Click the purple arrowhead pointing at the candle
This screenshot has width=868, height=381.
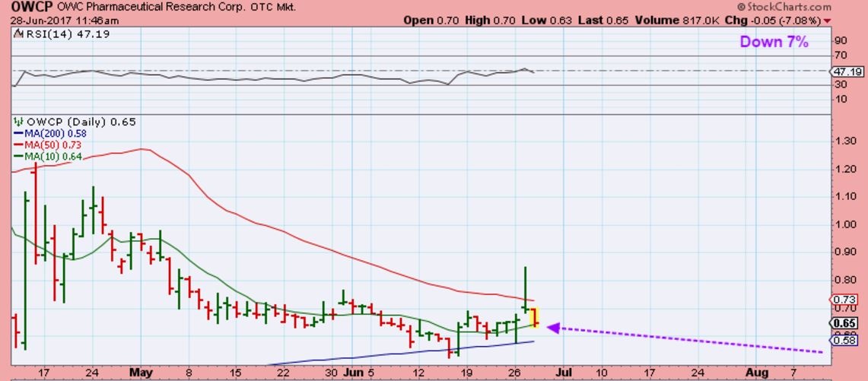click(553, 328)
